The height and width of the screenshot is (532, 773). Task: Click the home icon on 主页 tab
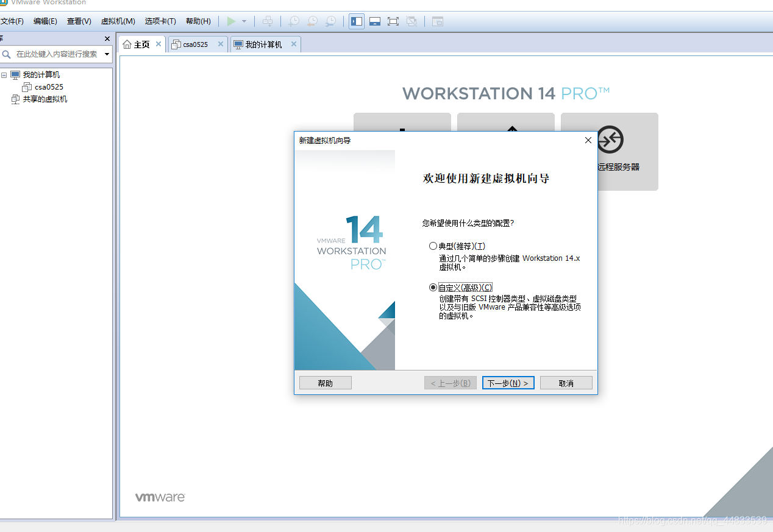pos(127,44)
